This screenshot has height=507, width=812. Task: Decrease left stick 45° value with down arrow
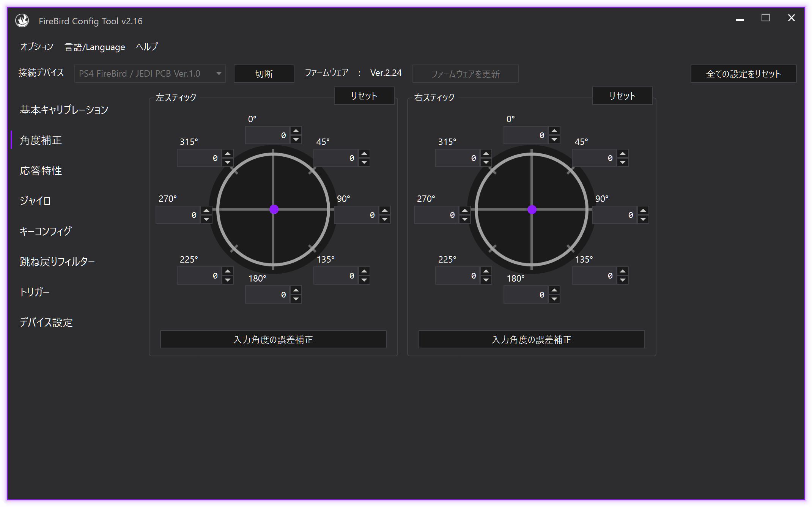pyautogui.click(x=364, y=162)
